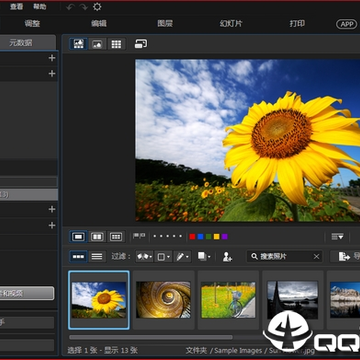The image size is (360, 360).
Task: Open the 帮助 menu
Action: pos(40,7)
